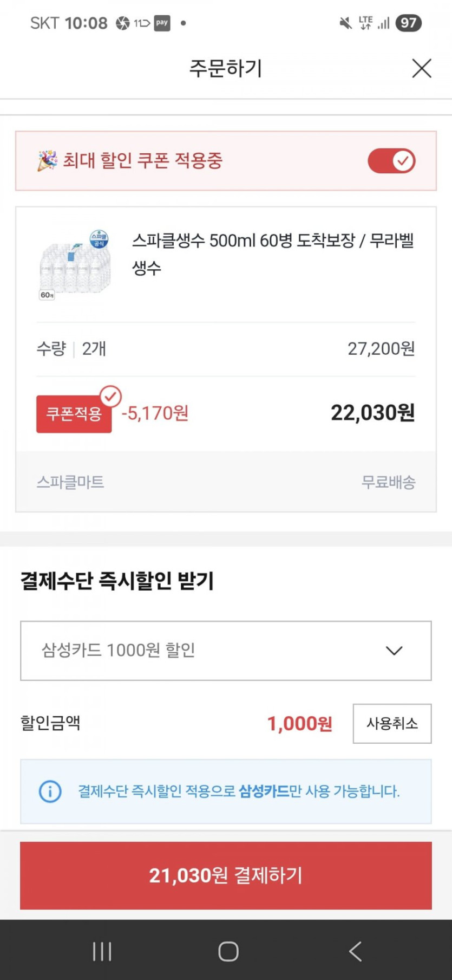Tap the 쿠폰적용 red button
Image resolution: width=452 pixels, height=980 pixels.
[74, 414]
